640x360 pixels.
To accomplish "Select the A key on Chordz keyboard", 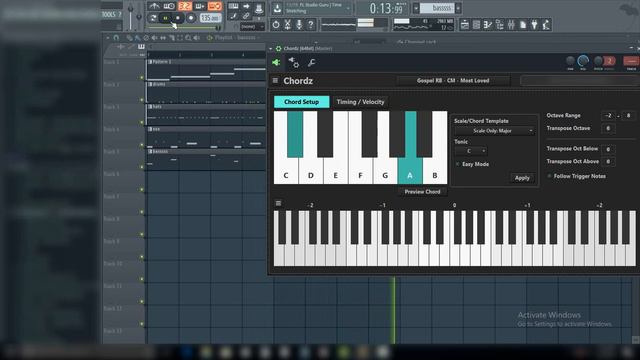I will (x=410, y=171).
